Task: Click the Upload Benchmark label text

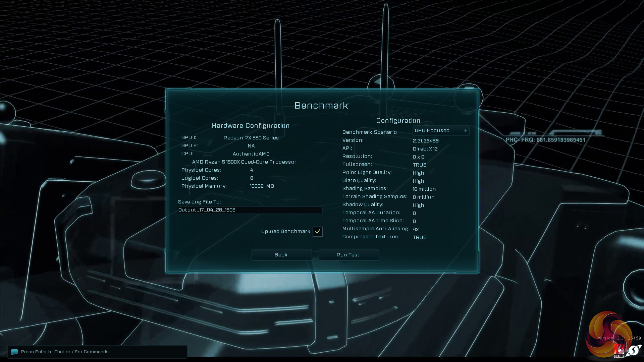Action: (285, 232)
